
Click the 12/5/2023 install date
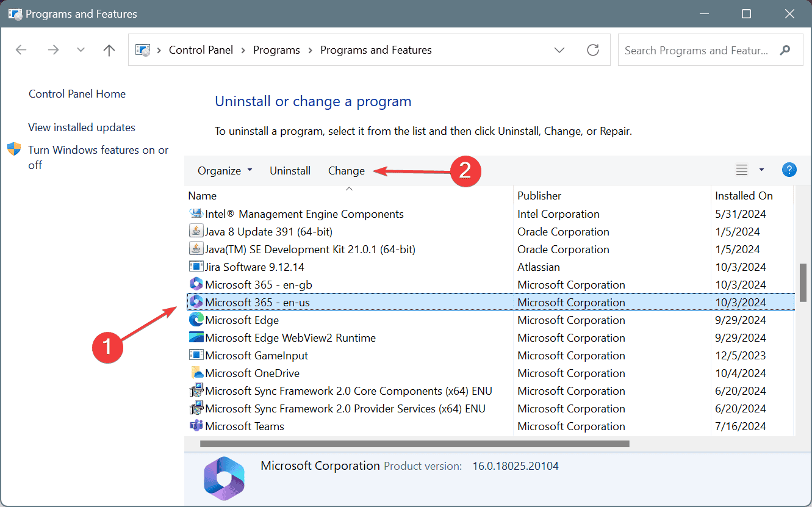[x=740, y=355]
